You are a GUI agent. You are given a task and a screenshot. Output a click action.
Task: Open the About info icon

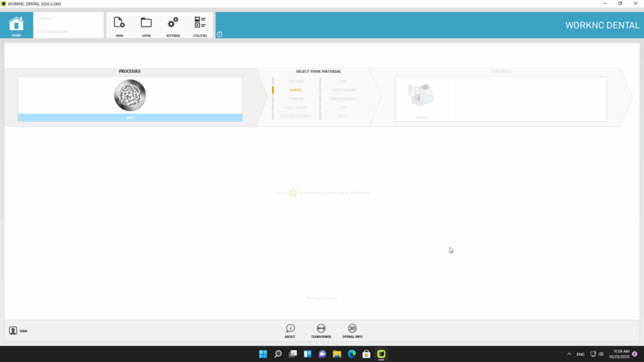pyautogui.click(x=290, y=329)
